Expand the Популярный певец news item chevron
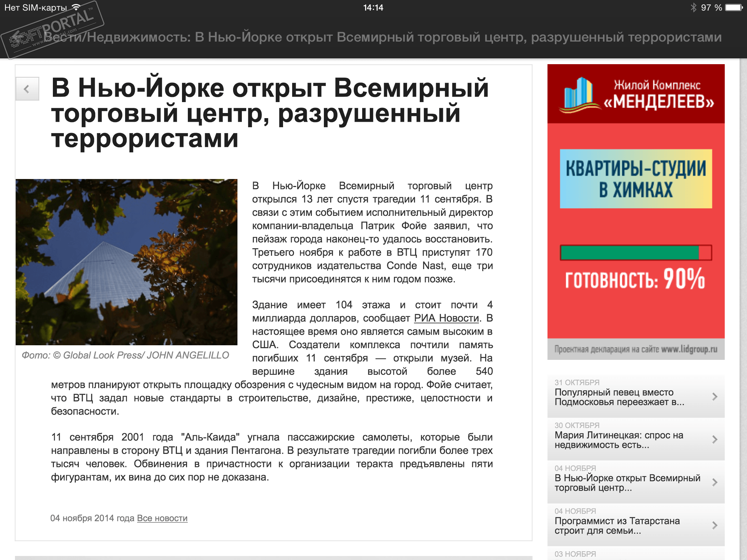This screenshot has width=747, height=560. (x=715, y=397)
